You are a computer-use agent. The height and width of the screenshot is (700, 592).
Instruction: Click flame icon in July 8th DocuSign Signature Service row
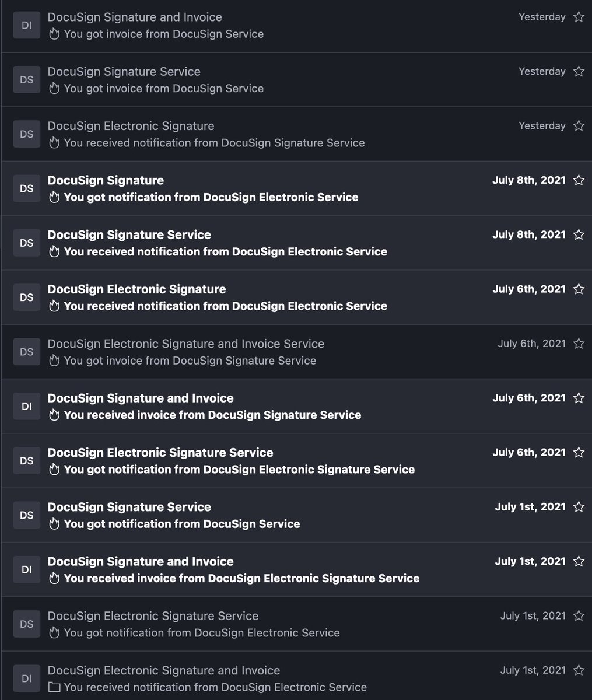(54, 251)
